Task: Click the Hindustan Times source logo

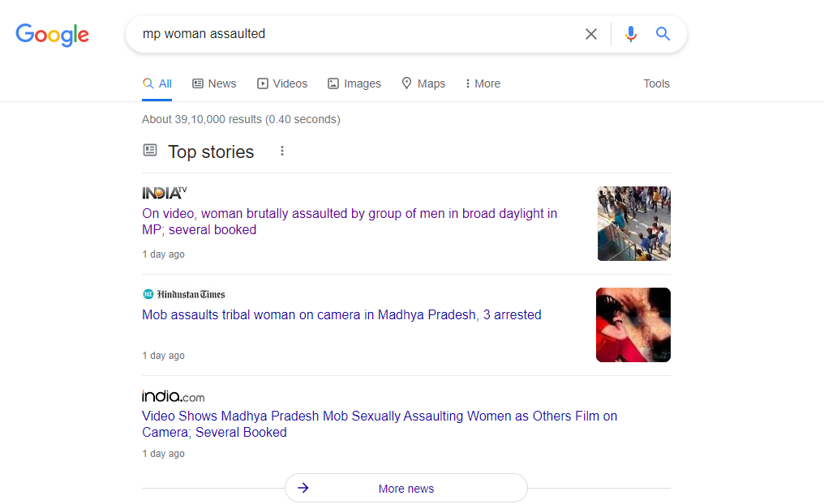Action: [x=183, y=294]
